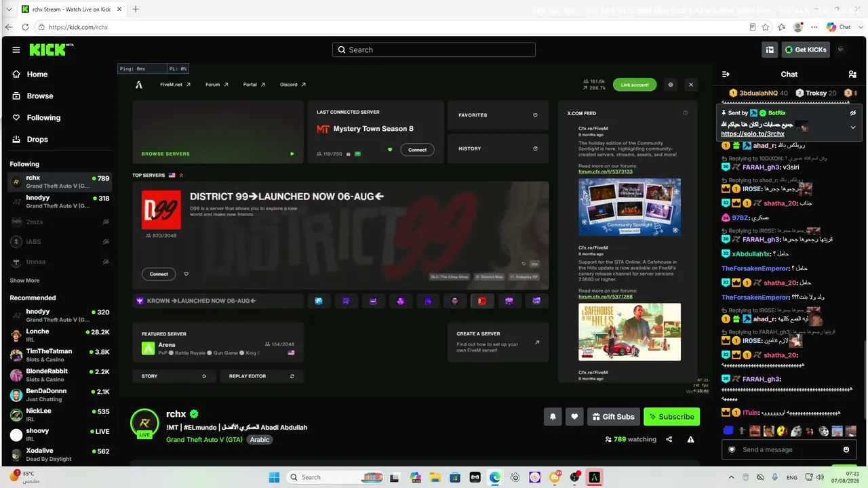Click Troksy on the chat leaderboard

(x=816, y=93)
